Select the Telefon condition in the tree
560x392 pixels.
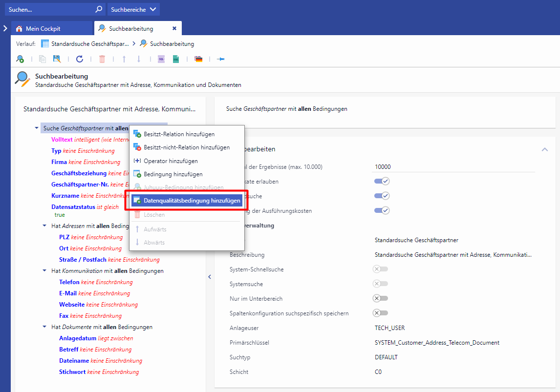click(x=69, y=282)
